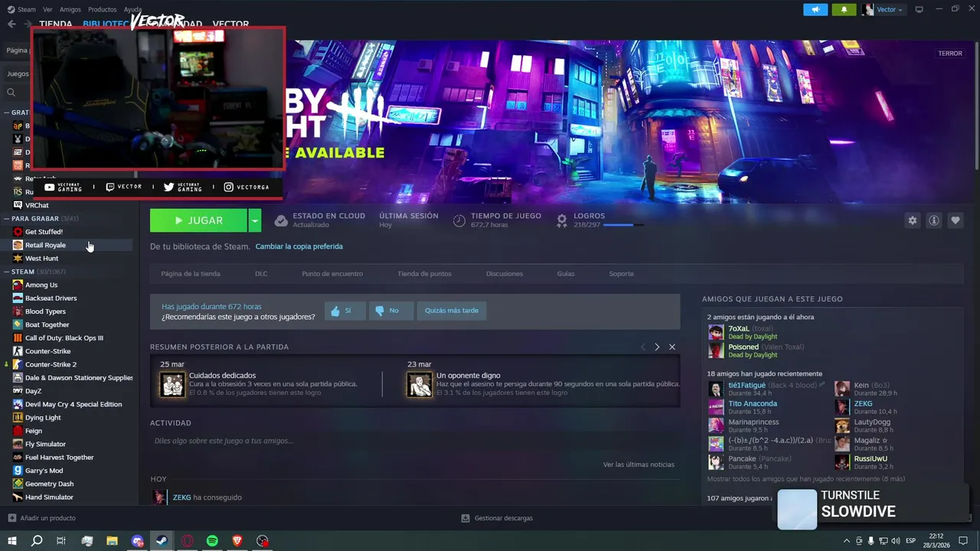Open the Soporte tab
980x551 pixels.
point(622,273)
